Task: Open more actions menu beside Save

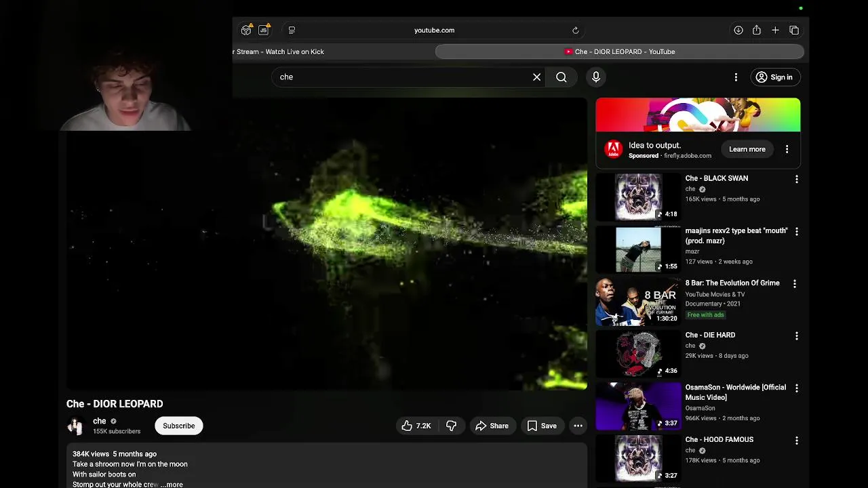Action: coord(578,426)
